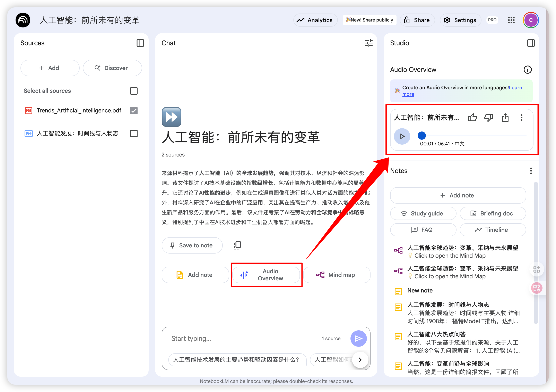
Task: Show next suggested questions arrow
Action: click(x=360, y=360)
